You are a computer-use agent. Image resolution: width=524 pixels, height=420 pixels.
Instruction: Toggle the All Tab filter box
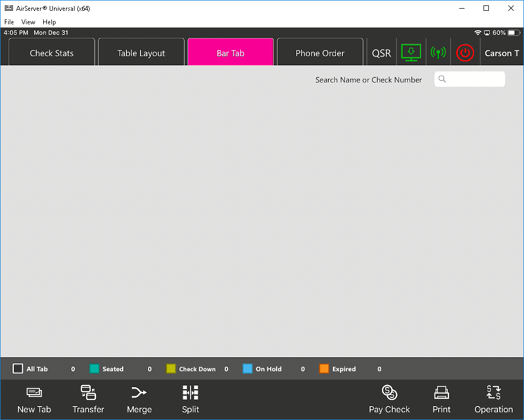coord(18,369)
